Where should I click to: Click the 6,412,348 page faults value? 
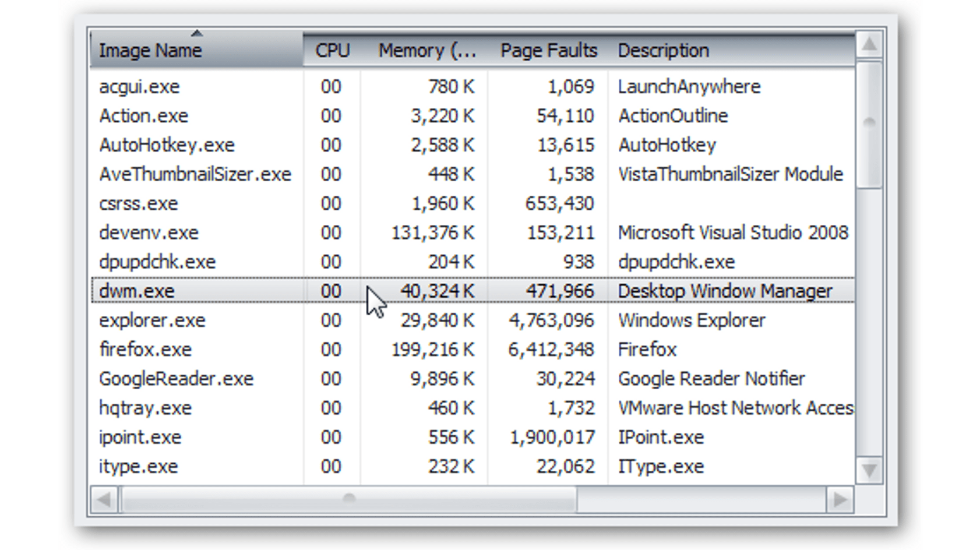tap(551, 349)
